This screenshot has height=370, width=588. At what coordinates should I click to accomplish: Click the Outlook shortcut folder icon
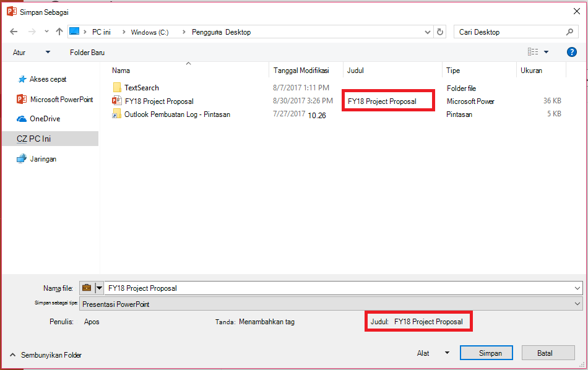(116, 114)
